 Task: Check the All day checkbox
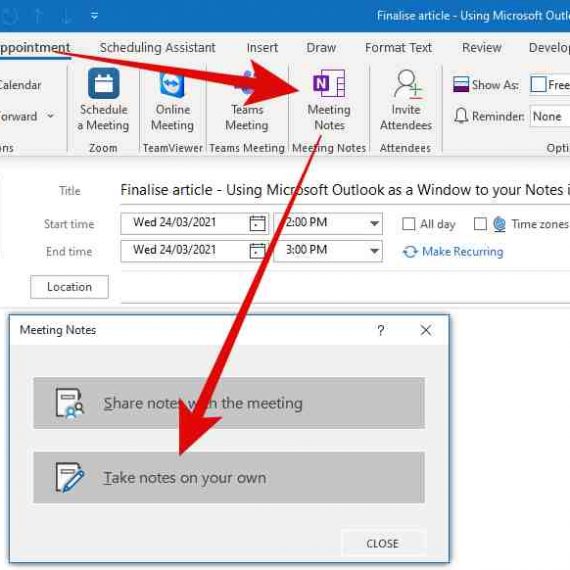point(408,224)
